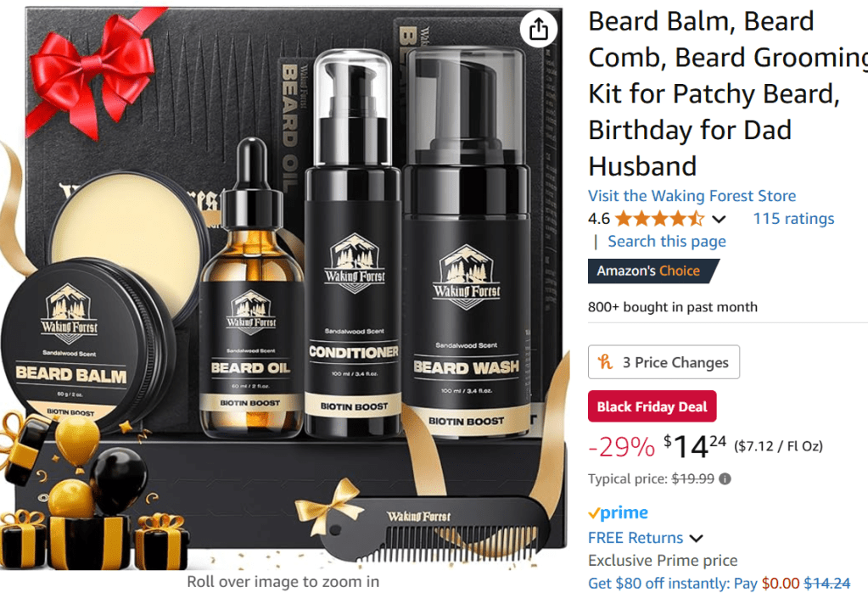This screenshot has height=593, width=868.
Task: Click the Search this page link
Action: tap(667, 242)
